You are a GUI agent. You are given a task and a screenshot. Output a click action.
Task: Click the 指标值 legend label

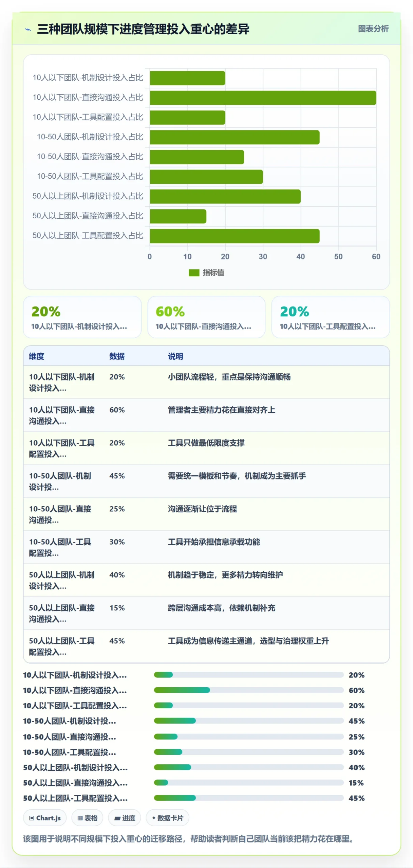click(213, 273)
